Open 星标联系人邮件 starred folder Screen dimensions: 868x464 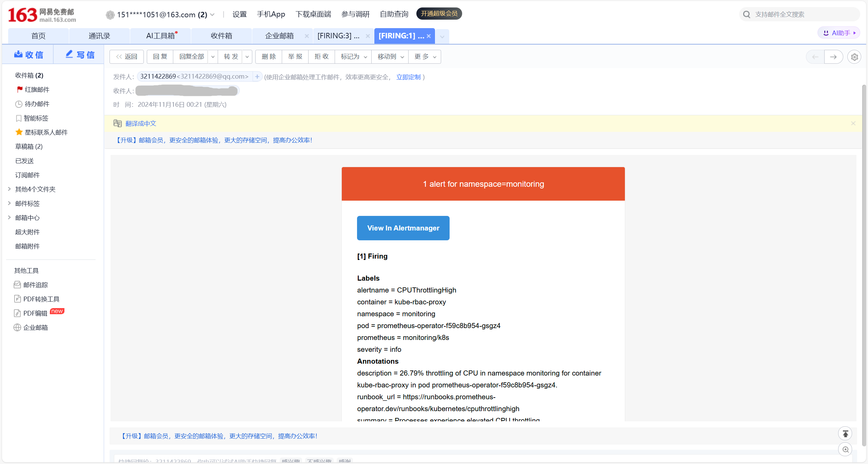[x=46, y=132]
